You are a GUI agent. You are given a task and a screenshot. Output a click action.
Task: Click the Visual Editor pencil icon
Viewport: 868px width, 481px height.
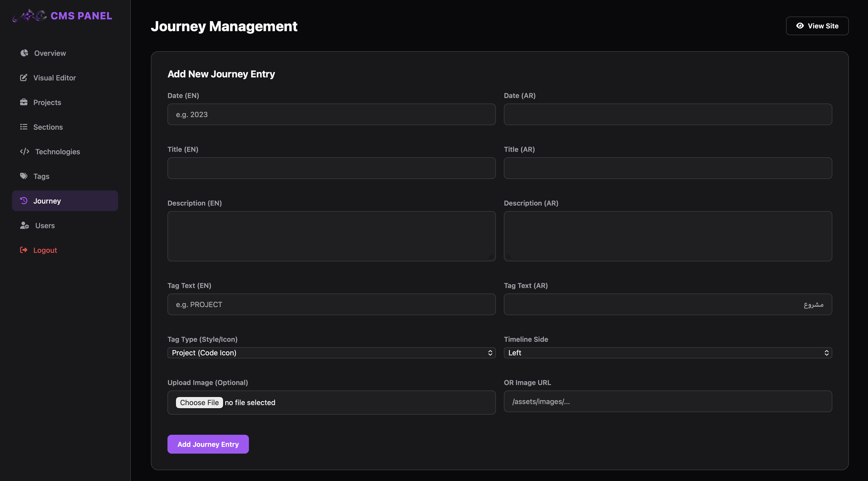[x=24, y=77]
